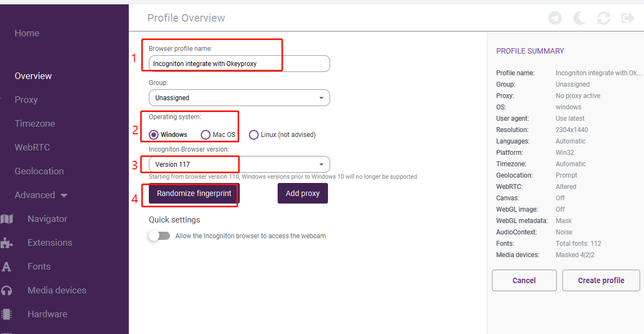Viewport: 644px width, 334px height.
Task: Click the Hardware chip icon in sidebar
Action: coord(6,315)
